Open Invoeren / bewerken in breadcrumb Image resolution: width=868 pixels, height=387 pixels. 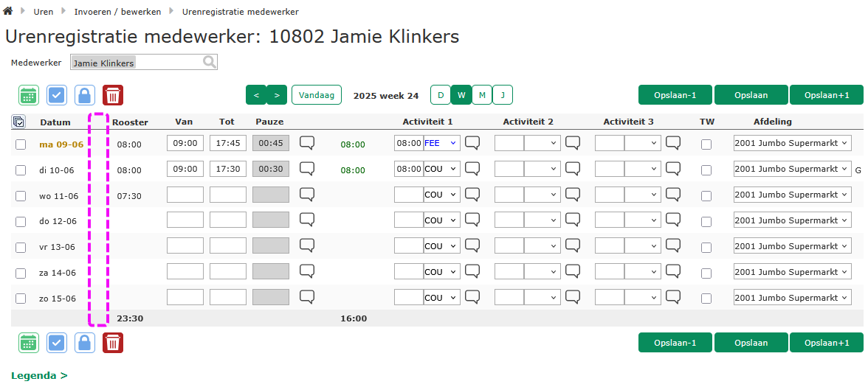(x=117, y=12)
